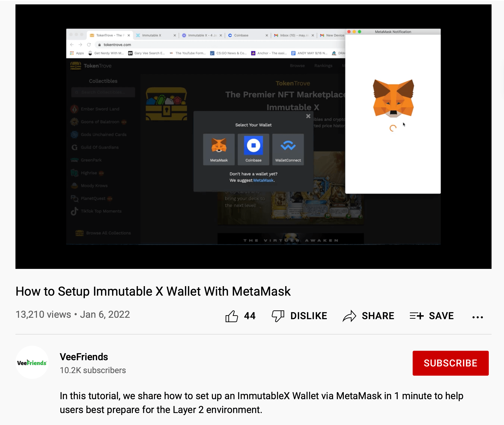This screenshot has width=504, height=425.
Task: Open the VeeFriends channel name link
Action: click(x=84, y=357)
